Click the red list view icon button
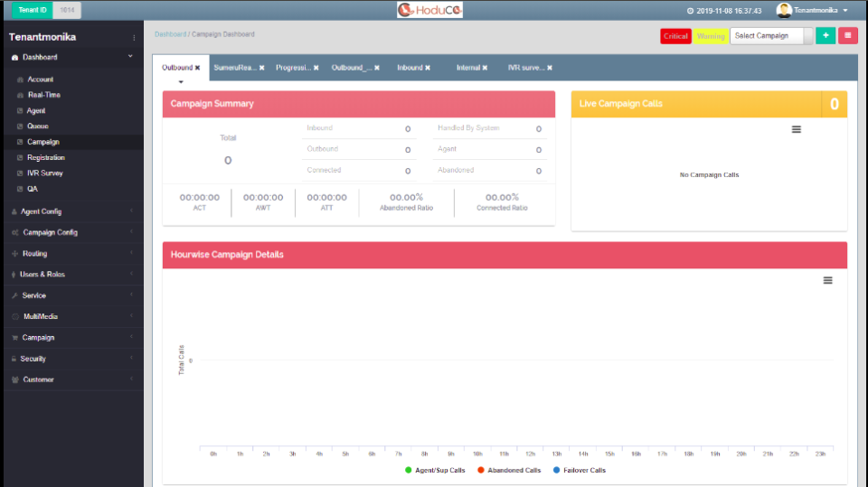Image resolution: width=868 pixels, height=487 pixels. tap(848, 36)
